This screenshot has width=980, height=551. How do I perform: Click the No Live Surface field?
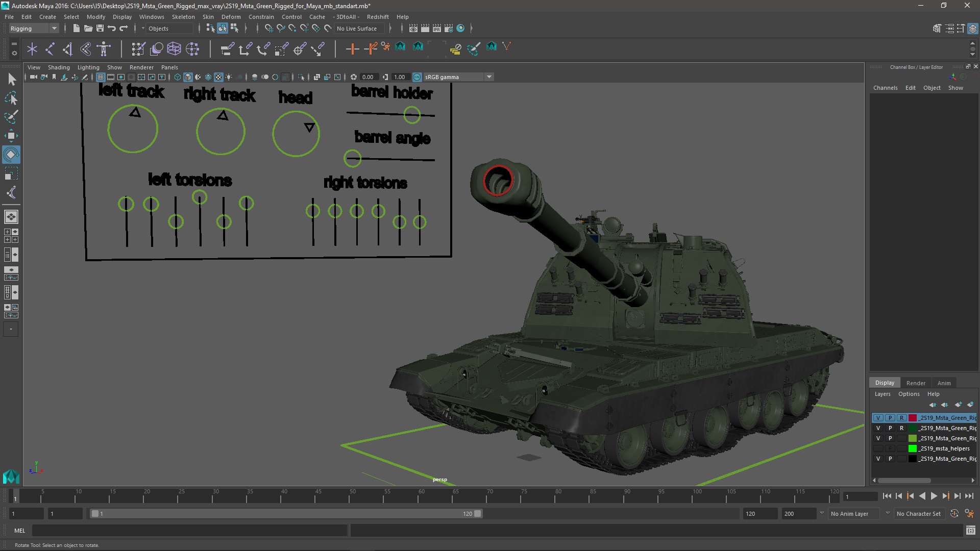tap(360, 29)
